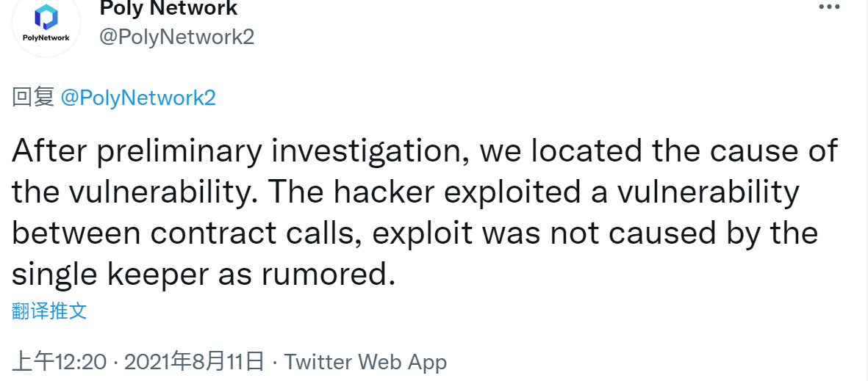Click the 回复 reply label
868x381 pixels.
pyautogui.click(x=32, y=98)
